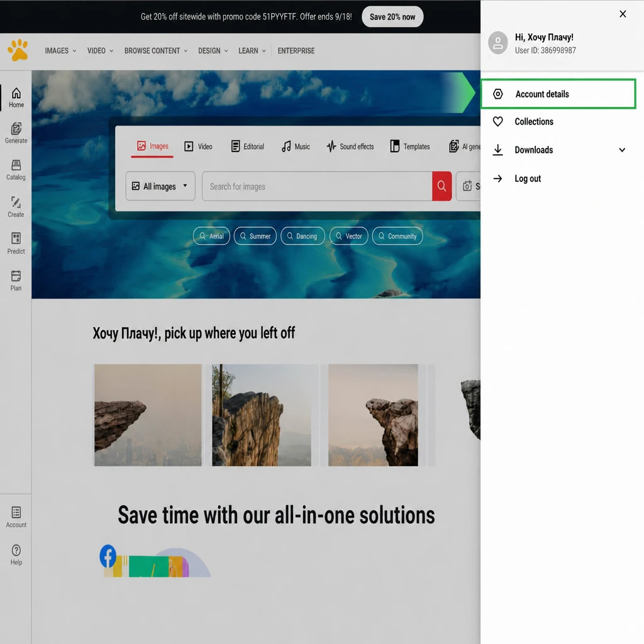Open the Help sidebar item

coord(16,555)
